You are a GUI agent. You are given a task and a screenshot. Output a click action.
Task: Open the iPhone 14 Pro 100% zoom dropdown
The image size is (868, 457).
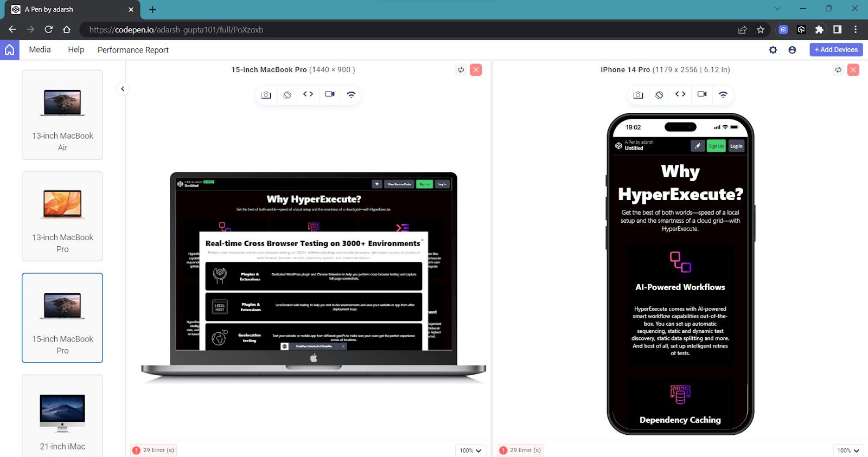(x=848, y=450)
